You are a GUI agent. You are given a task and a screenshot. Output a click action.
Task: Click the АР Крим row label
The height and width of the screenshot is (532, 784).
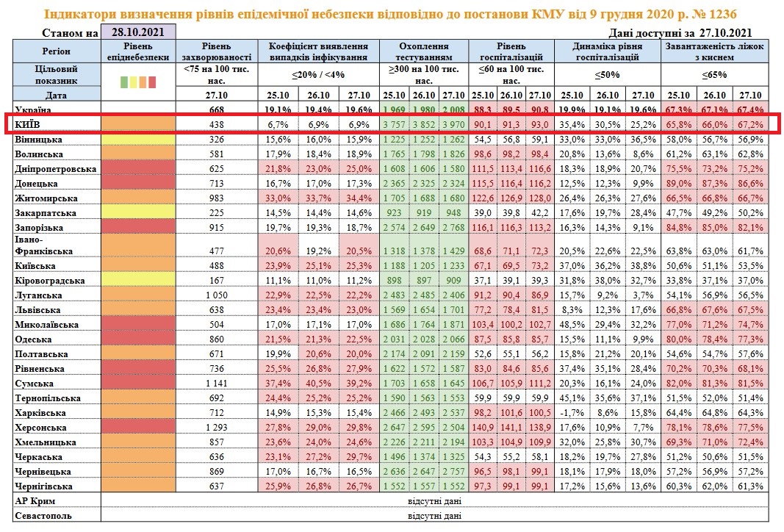coord(37,502)
